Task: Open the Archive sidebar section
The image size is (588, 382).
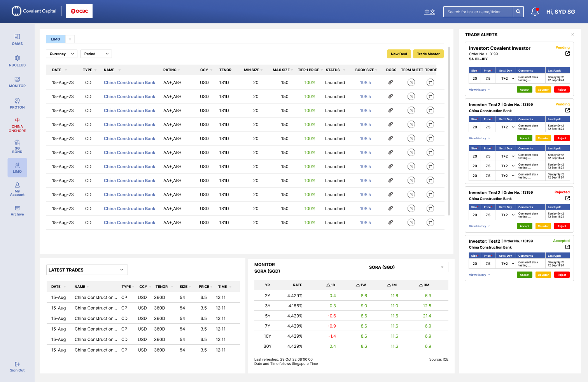Action: click(x=17, y=210)
